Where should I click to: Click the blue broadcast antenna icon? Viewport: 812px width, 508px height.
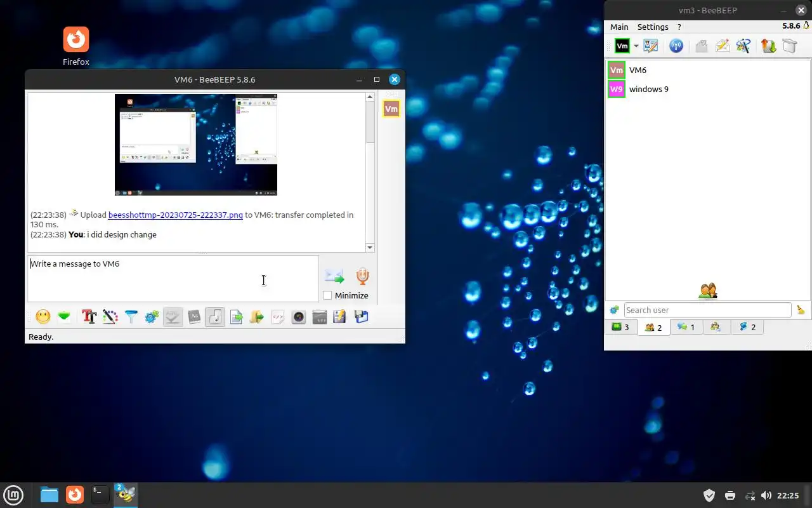(x=676, y=46)
